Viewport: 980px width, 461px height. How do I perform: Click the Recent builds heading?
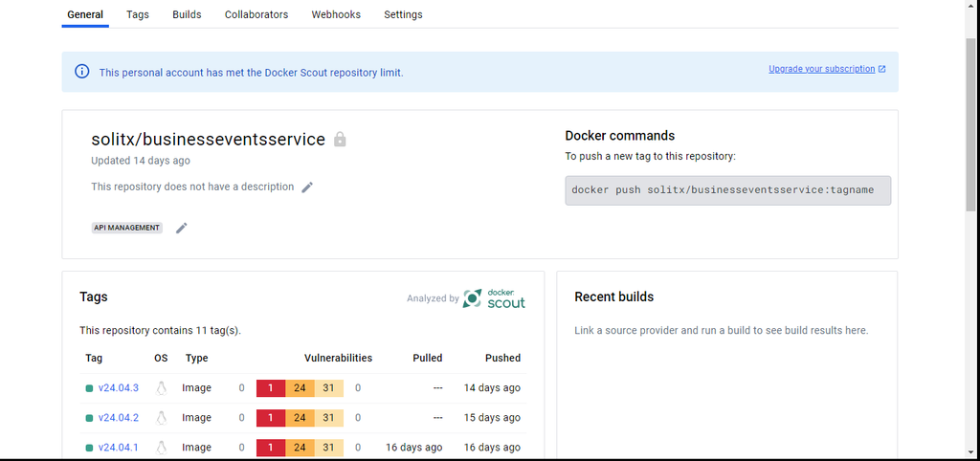point(613,296)
